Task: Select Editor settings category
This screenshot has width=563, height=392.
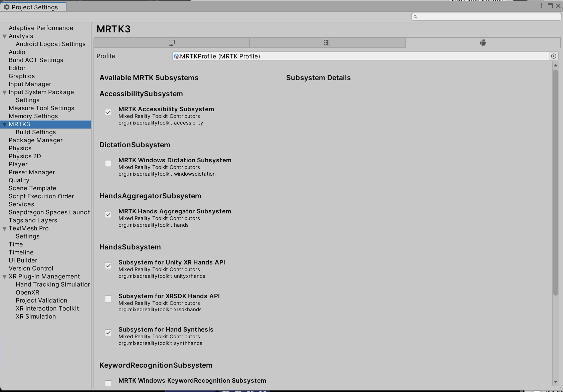Action: pos(45,68)
